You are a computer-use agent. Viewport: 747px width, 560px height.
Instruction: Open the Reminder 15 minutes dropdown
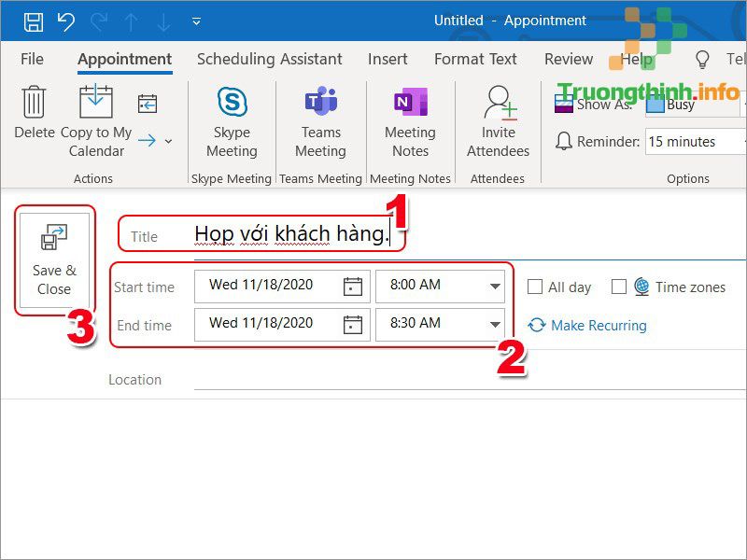[x=696, y=142]
